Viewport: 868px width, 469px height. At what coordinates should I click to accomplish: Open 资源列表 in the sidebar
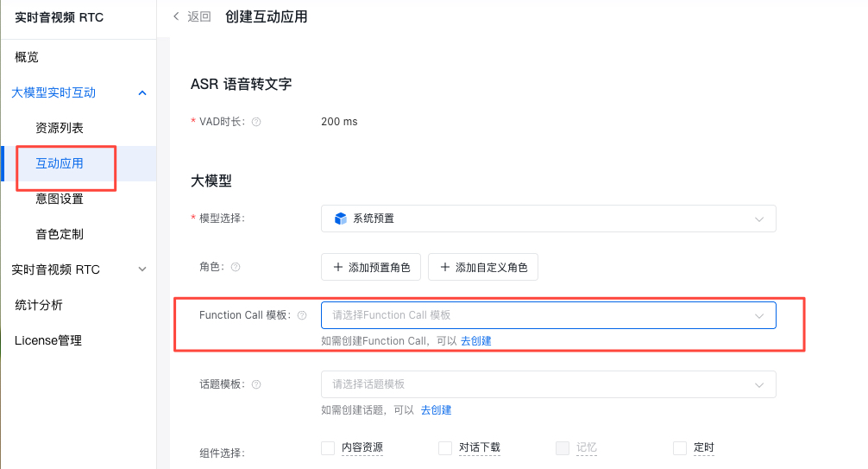click(x=60, y=128)
